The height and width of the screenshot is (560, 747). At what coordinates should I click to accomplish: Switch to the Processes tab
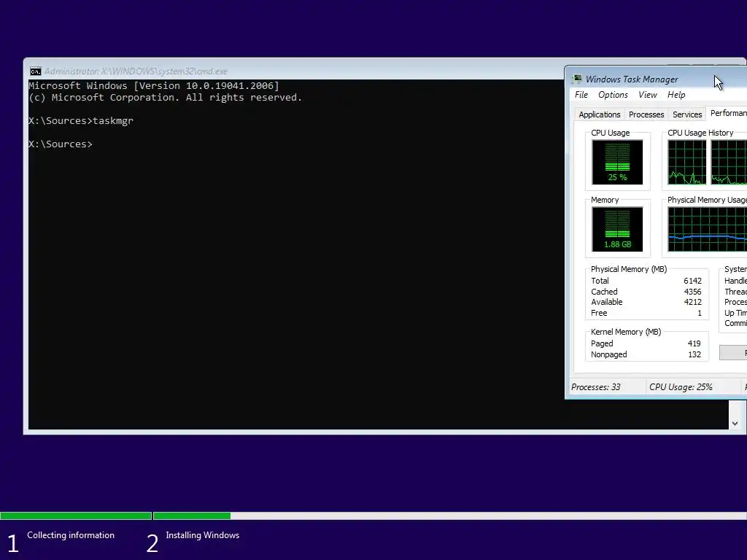point(646,114)
